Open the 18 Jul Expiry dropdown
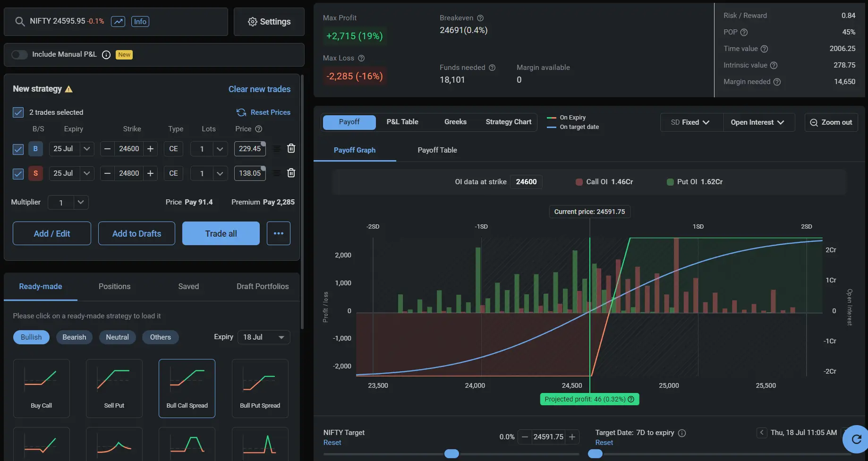 (264, 337)
